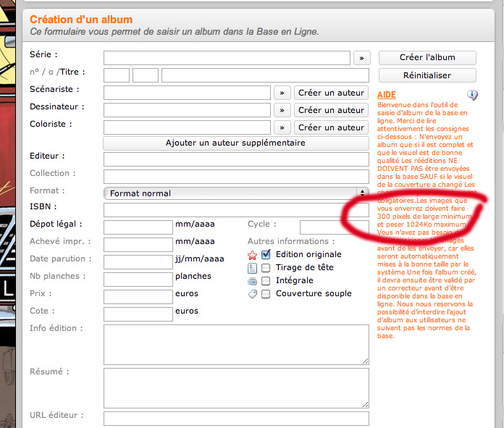Image resolution: width=504 pixels, height=428 pixels.
Task: Tick the Intégrale checkbox
Action: click(266, 280)
